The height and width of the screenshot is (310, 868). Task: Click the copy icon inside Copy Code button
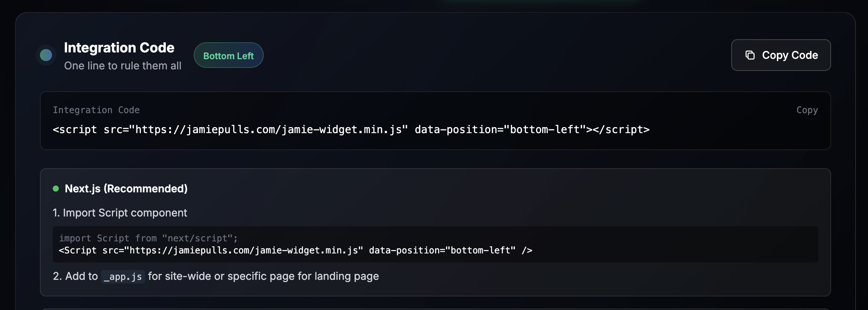click(750, 55)
